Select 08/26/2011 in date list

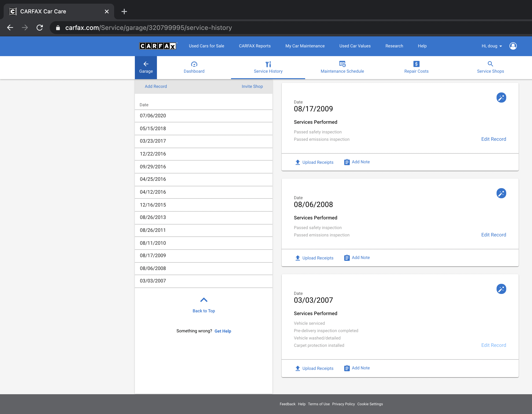[x=204, y=230]
